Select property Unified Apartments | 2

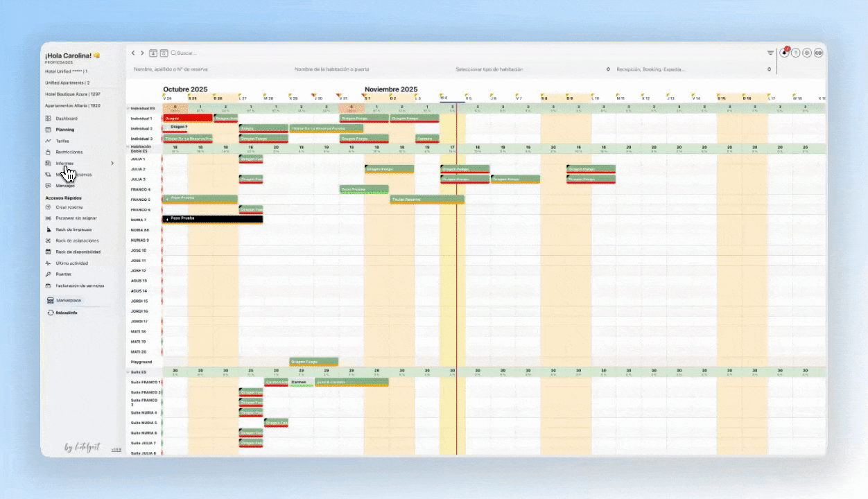pyautogui.click(x=67, y=82)
